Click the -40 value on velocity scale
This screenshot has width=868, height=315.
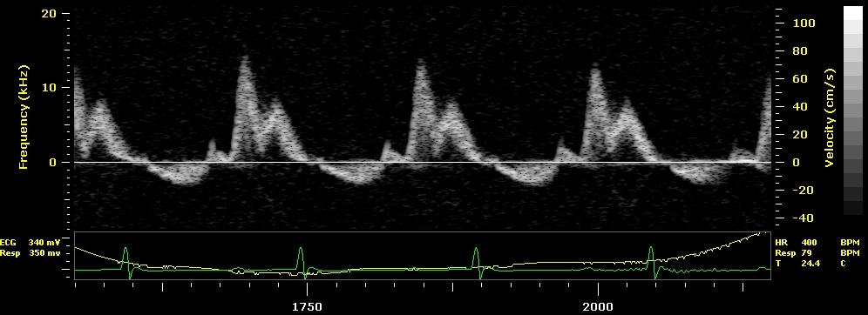[x=802, y=218]
